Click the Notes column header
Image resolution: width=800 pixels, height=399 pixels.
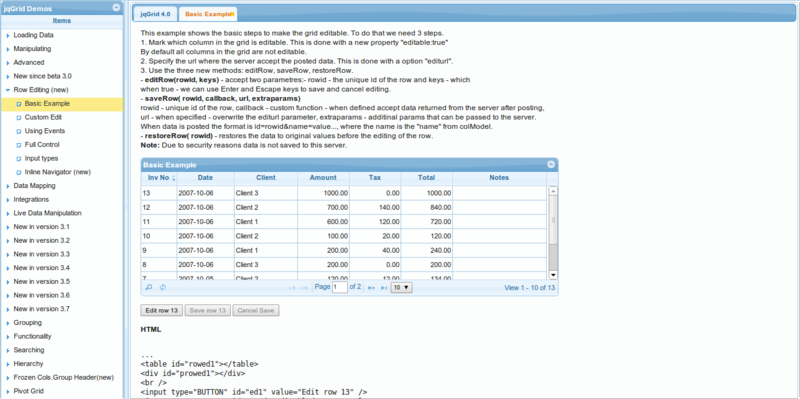coord(499,178)
